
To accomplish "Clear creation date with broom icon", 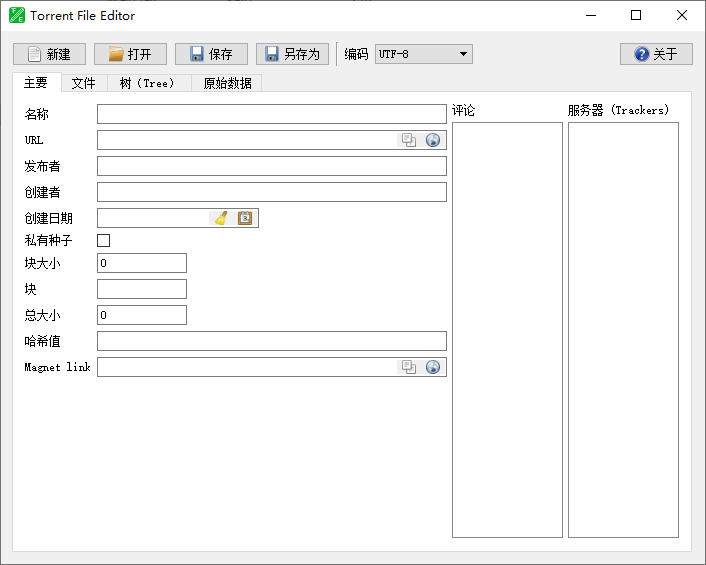I will (x=221, y=218).
